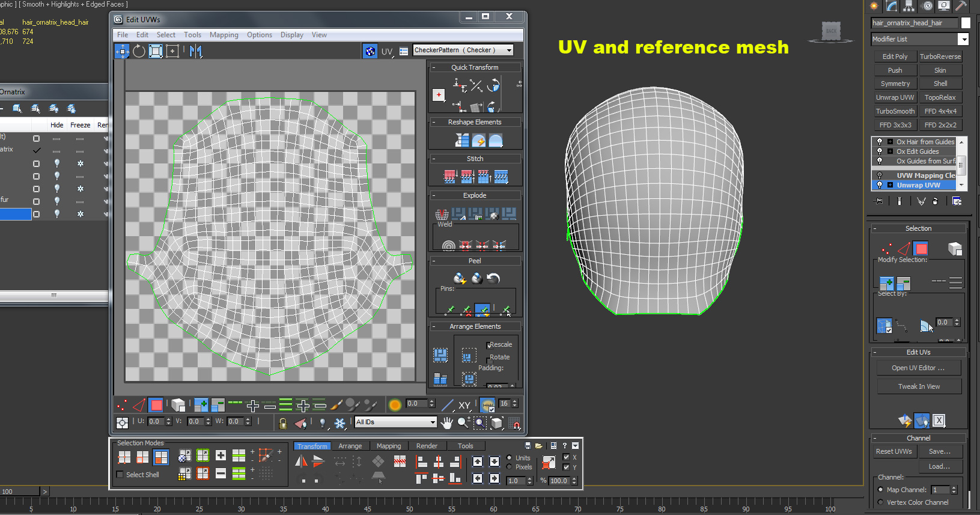Select Polygon sub-object mode in the editor
980x515 pixels.
click(156, 405)
